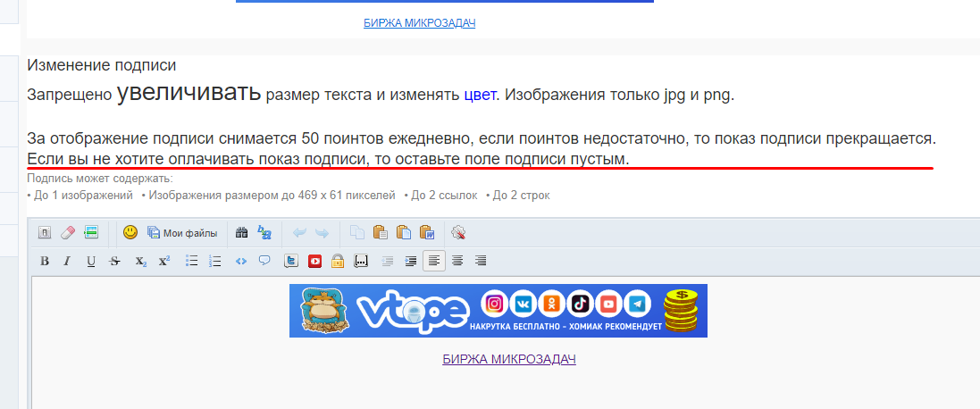Screen dimensions: 980x409
Task: Click the Twitter embed icon
Action: (x=290, y=261)
